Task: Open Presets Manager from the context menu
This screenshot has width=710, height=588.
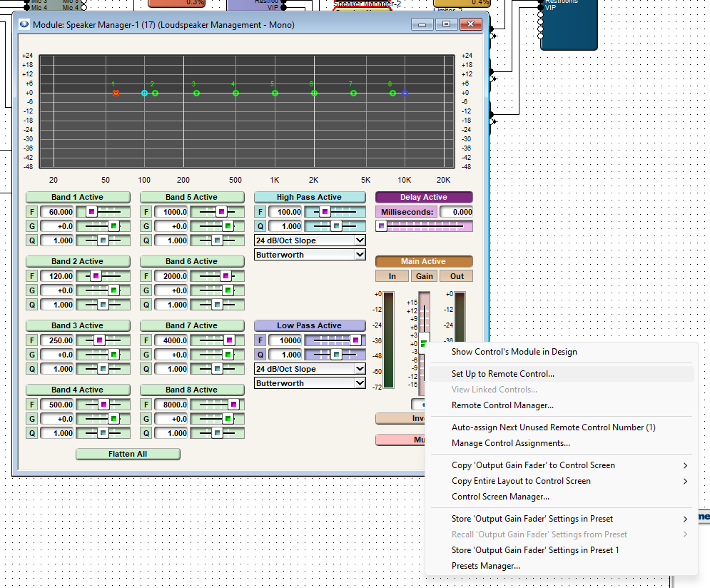Action: [x=485, y=566]
